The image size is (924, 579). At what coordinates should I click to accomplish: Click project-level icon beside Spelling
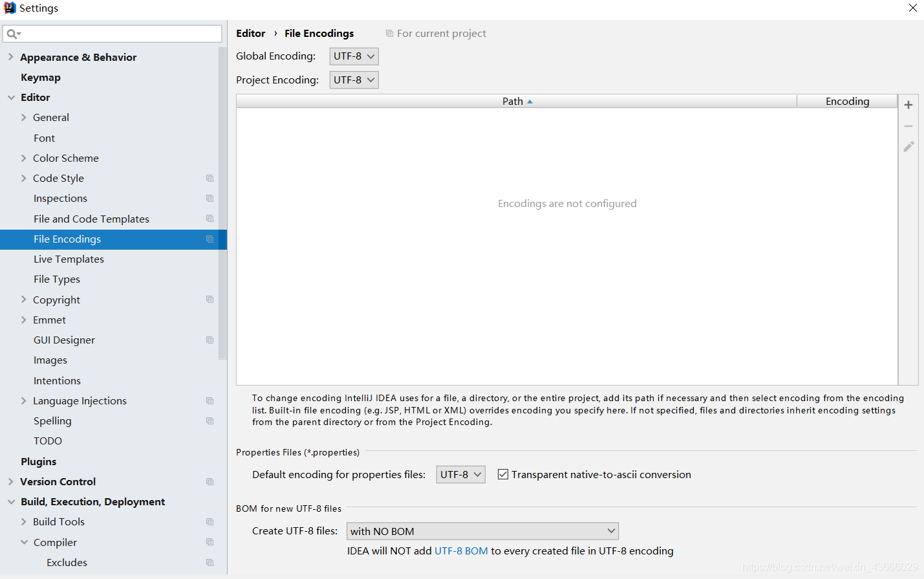click(210, 421)
